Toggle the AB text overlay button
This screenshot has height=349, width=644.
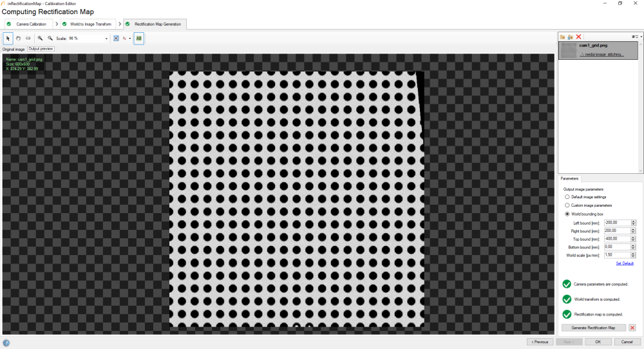tap(139, 39)
